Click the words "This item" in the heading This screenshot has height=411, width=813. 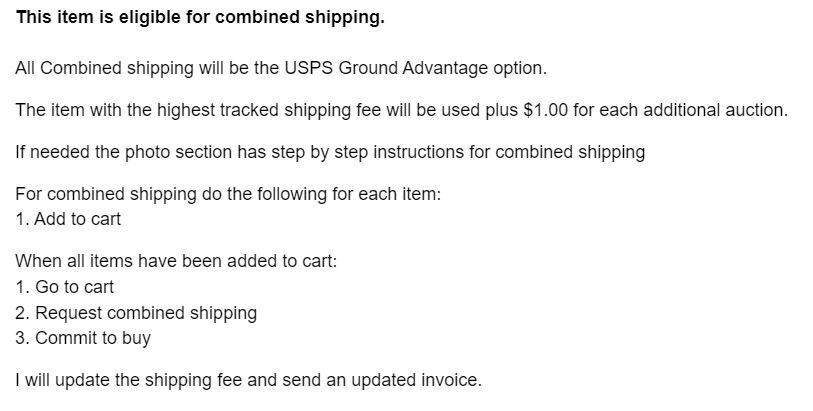(x=50, y=17)
